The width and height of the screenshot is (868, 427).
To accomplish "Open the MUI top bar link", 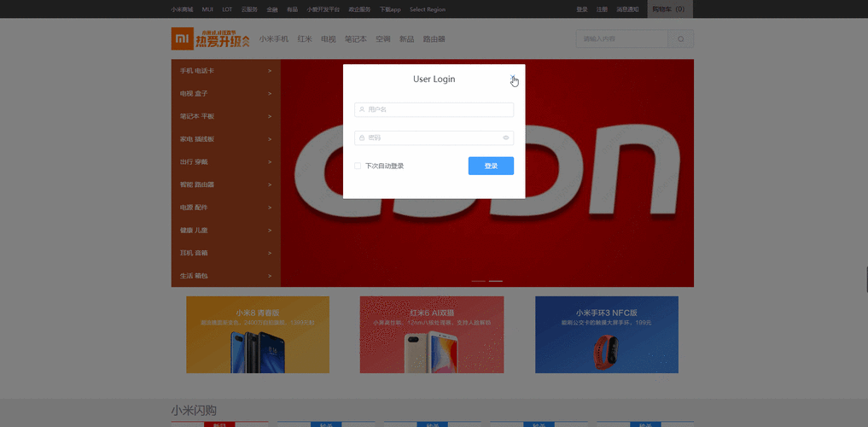I will [x=207, y=9].
